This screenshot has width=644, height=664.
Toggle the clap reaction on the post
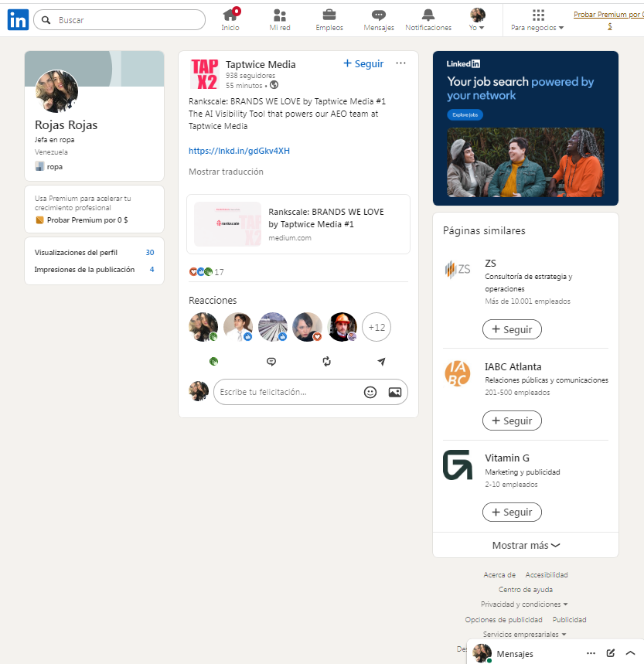point(214,361)
